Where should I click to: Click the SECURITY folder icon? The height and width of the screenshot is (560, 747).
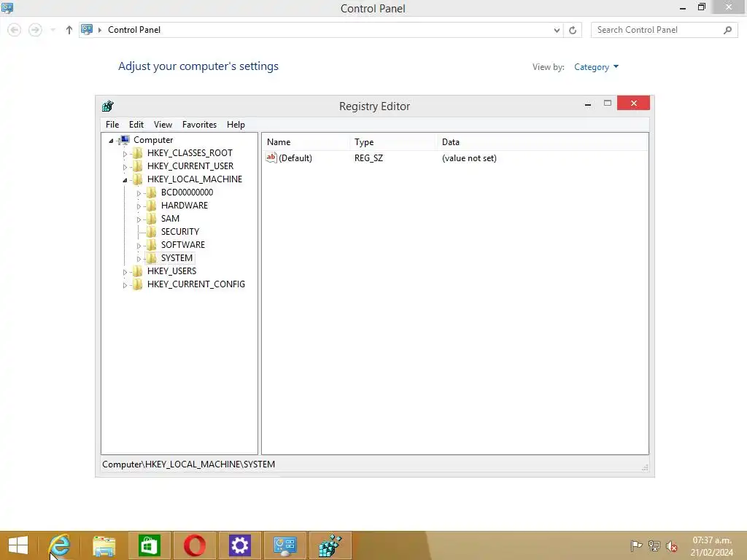(x=152, y=231)
